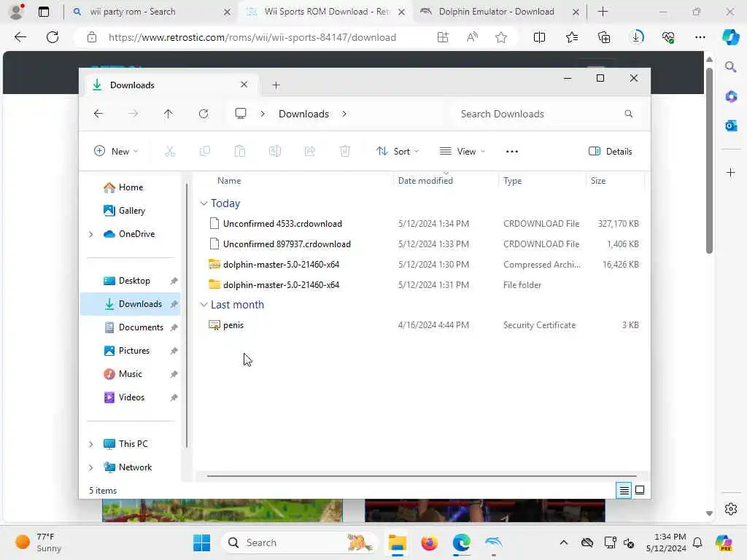
Task: Open Edge Collections icon
Action: coord(604,37)
